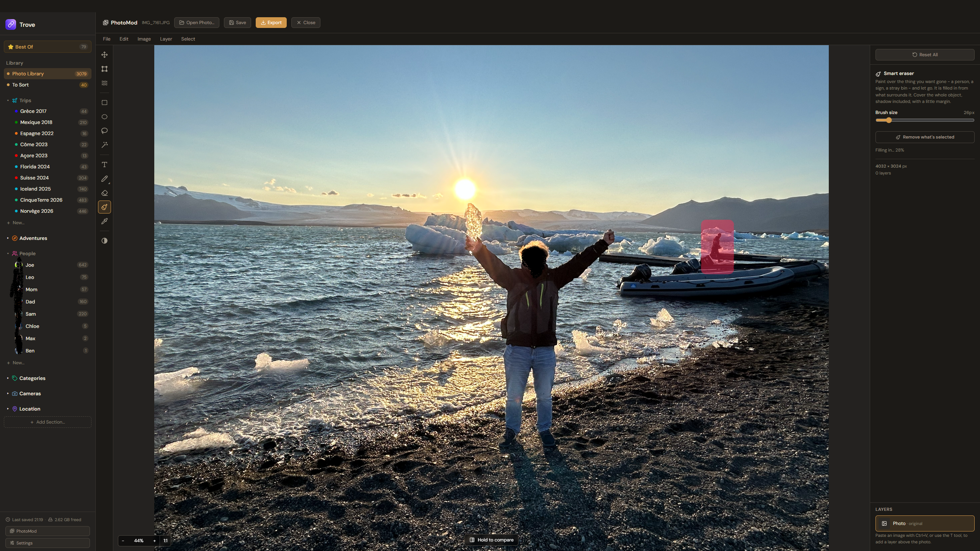Select the Eyedropper tool
The height and width of the screenshot is (551, 980).
click(105, 221)
